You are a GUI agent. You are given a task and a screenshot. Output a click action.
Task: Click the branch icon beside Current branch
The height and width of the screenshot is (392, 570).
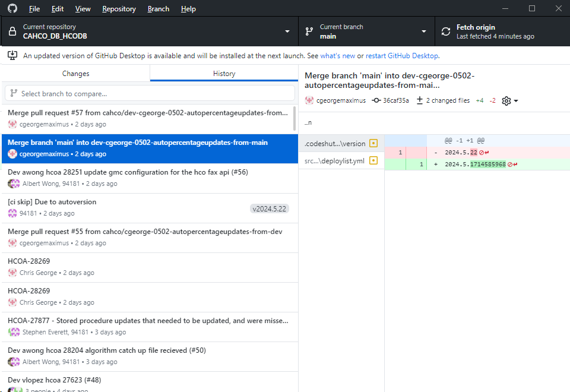click(309, 31)
